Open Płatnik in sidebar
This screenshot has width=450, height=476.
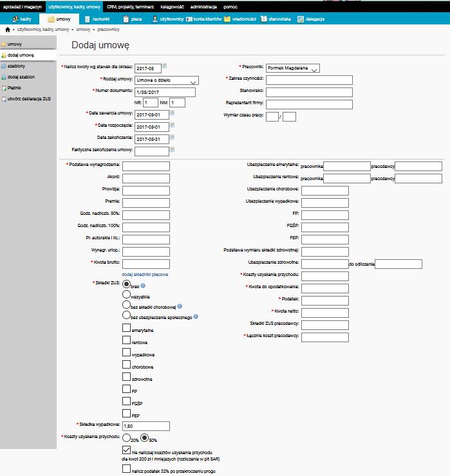pos(28,88)
